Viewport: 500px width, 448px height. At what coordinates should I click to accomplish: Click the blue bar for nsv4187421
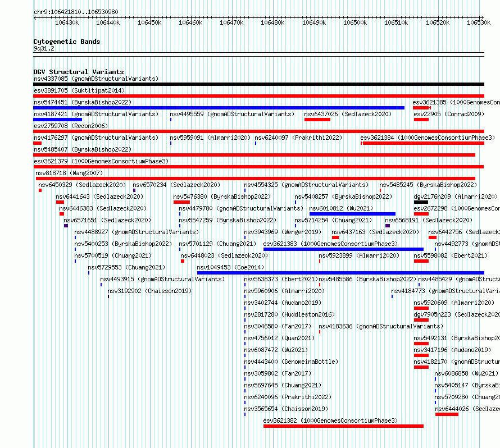pyautogui.click(x=57, y=120)
